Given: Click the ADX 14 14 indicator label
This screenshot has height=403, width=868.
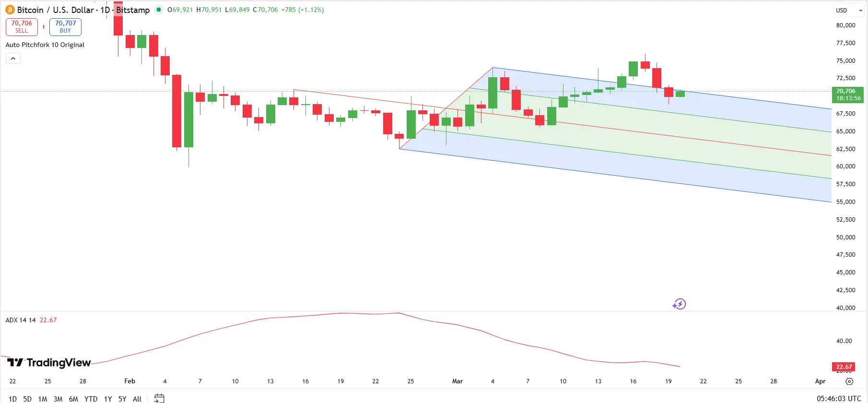Looking at the screenshot, I should pyautogui.click(x=21, y=320).
